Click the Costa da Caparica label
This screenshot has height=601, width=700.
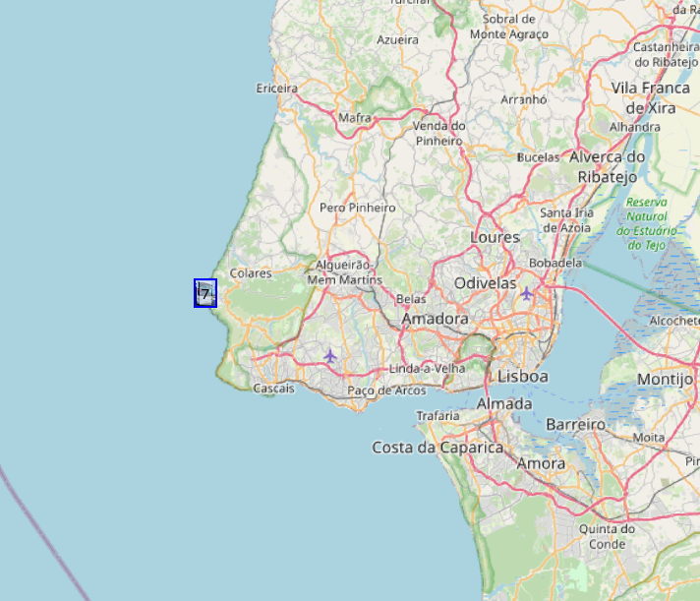point(437,448)
